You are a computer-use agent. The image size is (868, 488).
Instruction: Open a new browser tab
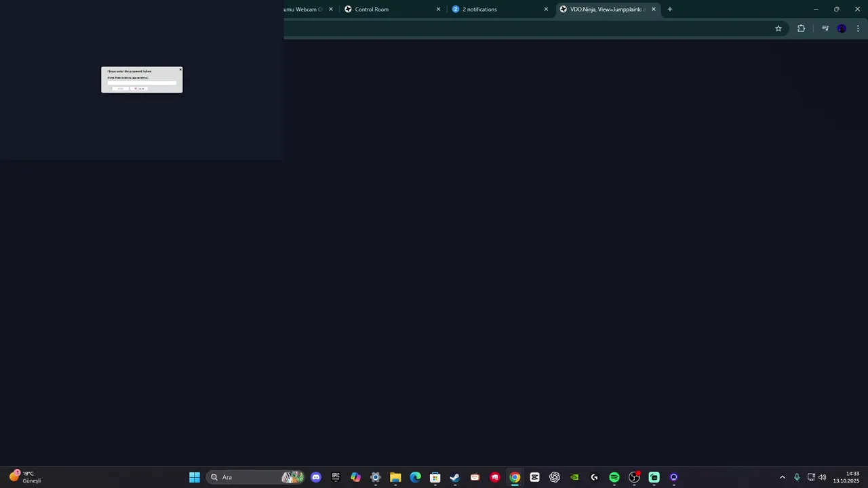coord(670,9)
